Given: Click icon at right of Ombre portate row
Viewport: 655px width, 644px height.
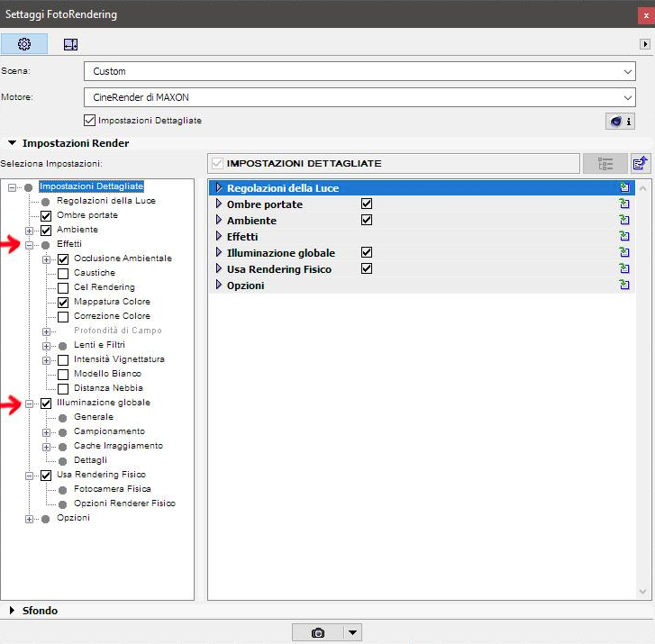Looking at the screenshot, I should [623, 204].
